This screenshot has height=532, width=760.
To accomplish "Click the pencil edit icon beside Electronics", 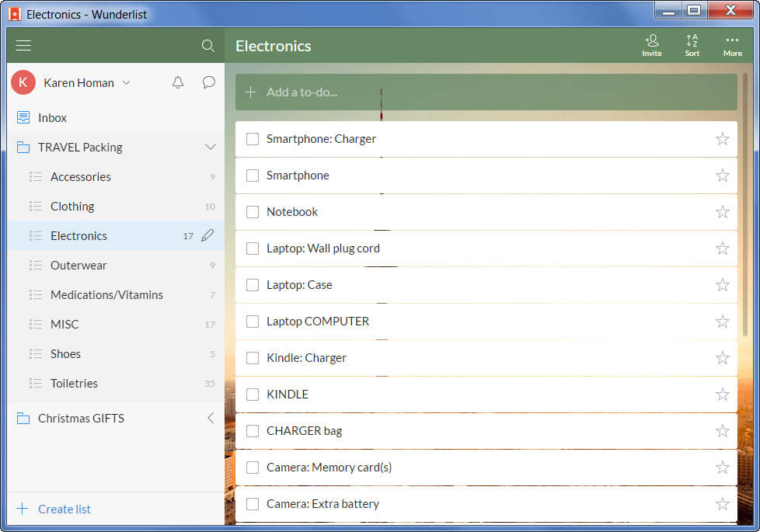I will 207,235.
